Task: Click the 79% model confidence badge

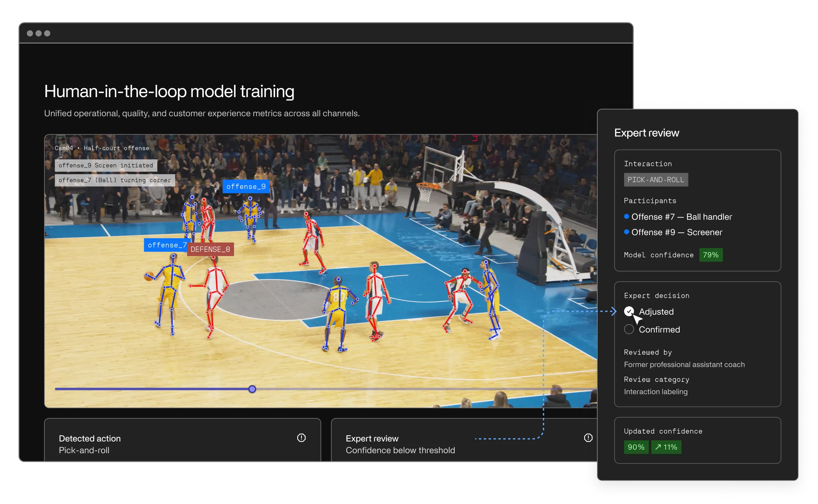Action: (711, 255)
